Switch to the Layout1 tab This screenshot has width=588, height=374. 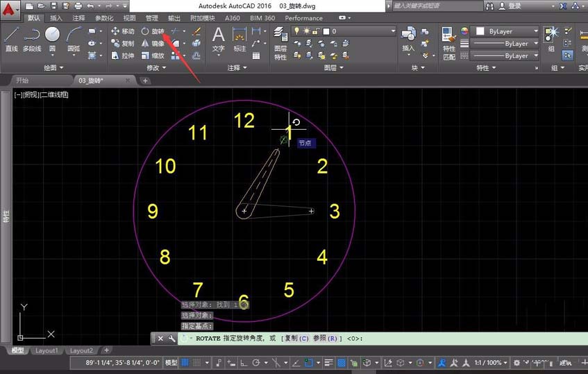(47, 351)
